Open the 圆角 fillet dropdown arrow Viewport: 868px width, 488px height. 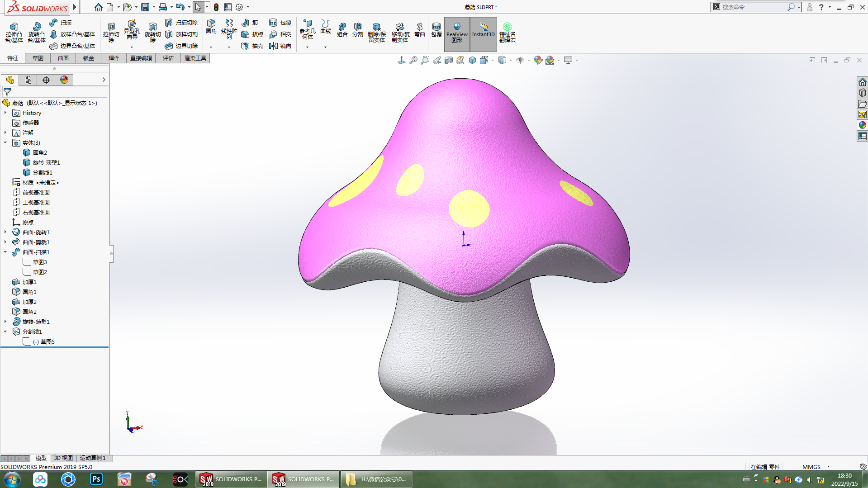pos(211,47)
